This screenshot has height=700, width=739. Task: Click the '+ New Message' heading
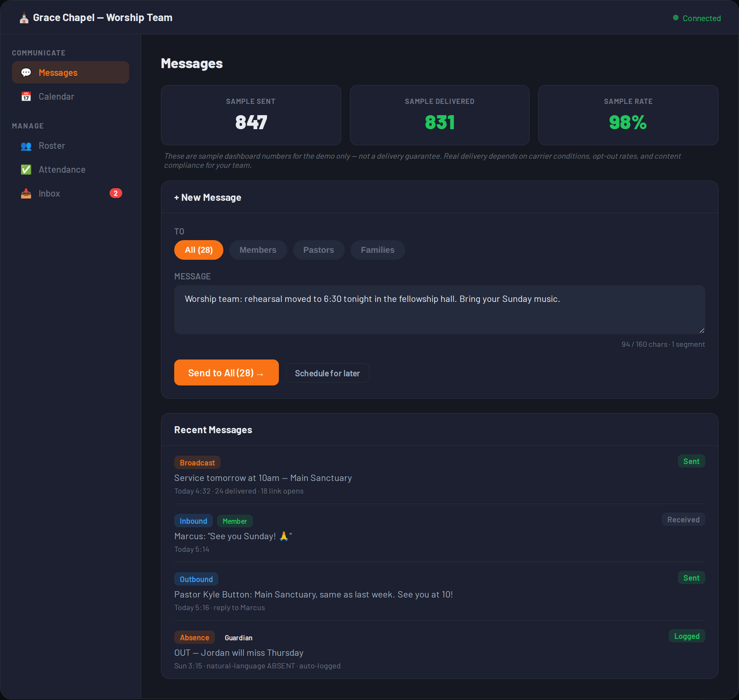point(207,197)
